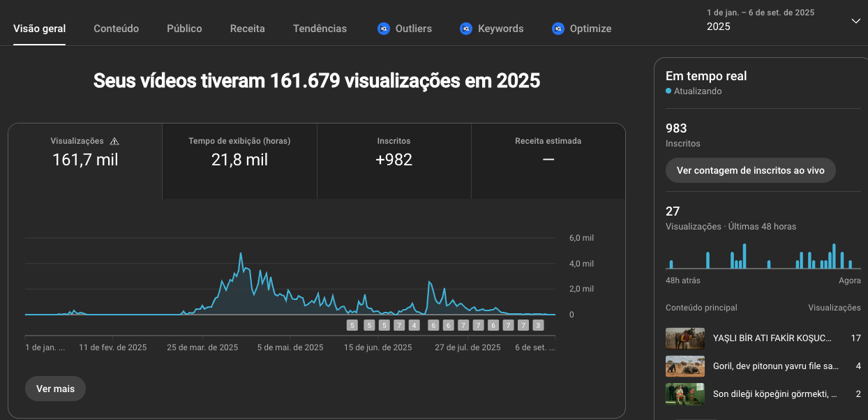Click Ver contagem de inscritos ao vivo
The width and height of the screenshot is (868, 420).
pos(750,170)
